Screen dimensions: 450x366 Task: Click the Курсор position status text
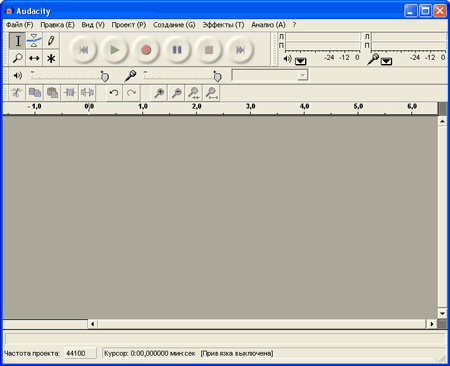[150, 353]
